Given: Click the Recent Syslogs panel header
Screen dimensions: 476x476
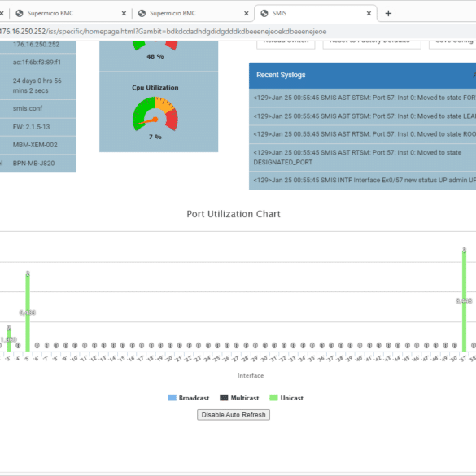Looking at the screenshot, I should click(x=362, y=76).
